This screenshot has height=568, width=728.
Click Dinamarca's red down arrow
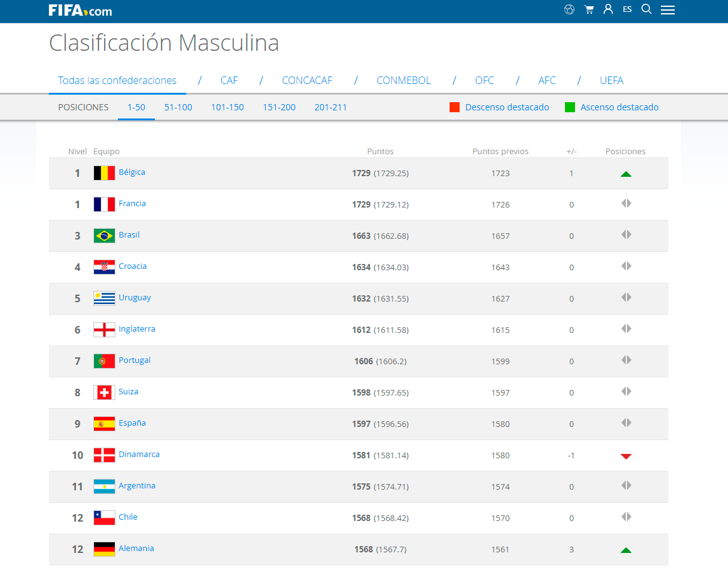coord(626,456)
